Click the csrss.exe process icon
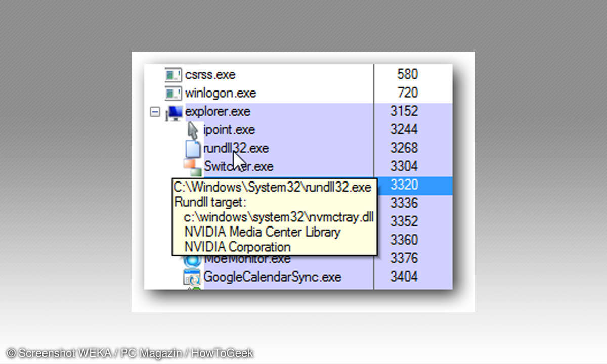Screen dimensions: 607x364 pos(172,75)
